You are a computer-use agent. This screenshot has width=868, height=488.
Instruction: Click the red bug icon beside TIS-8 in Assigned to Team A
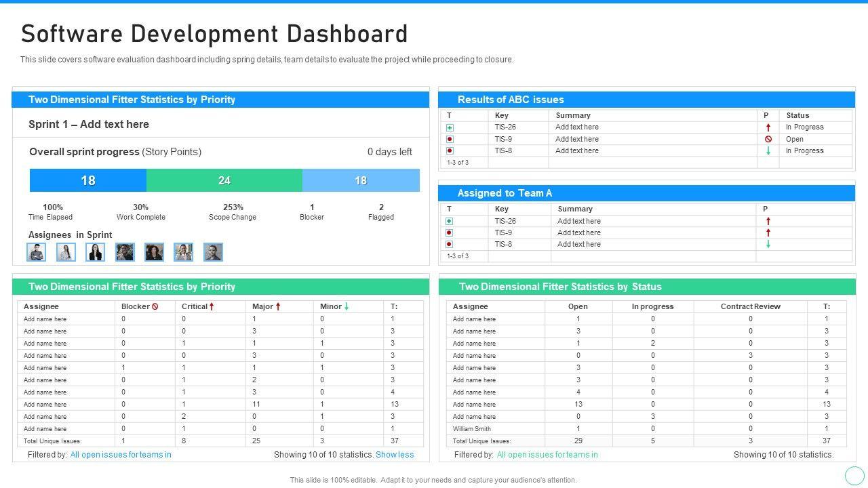(450, 244)
